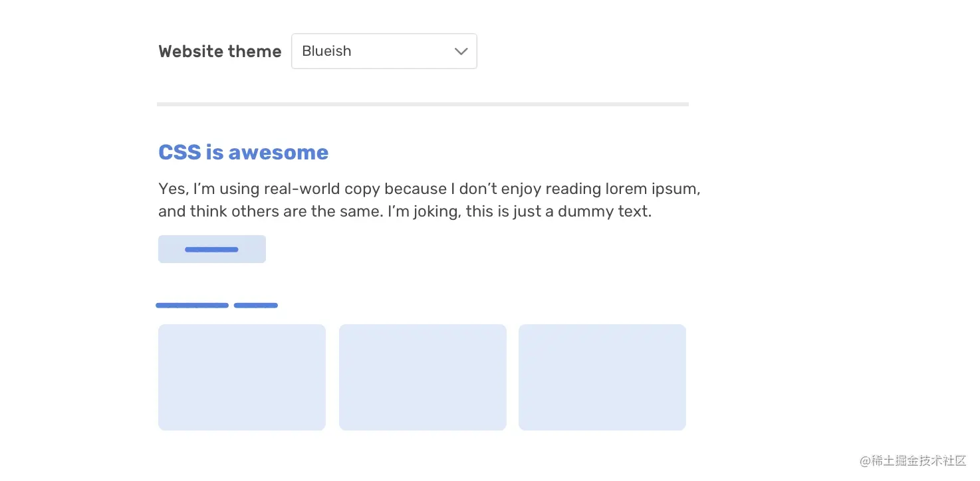Select the middle light blue card
Image resolution: width=980 pixels, height=481 pixels.
423,377
